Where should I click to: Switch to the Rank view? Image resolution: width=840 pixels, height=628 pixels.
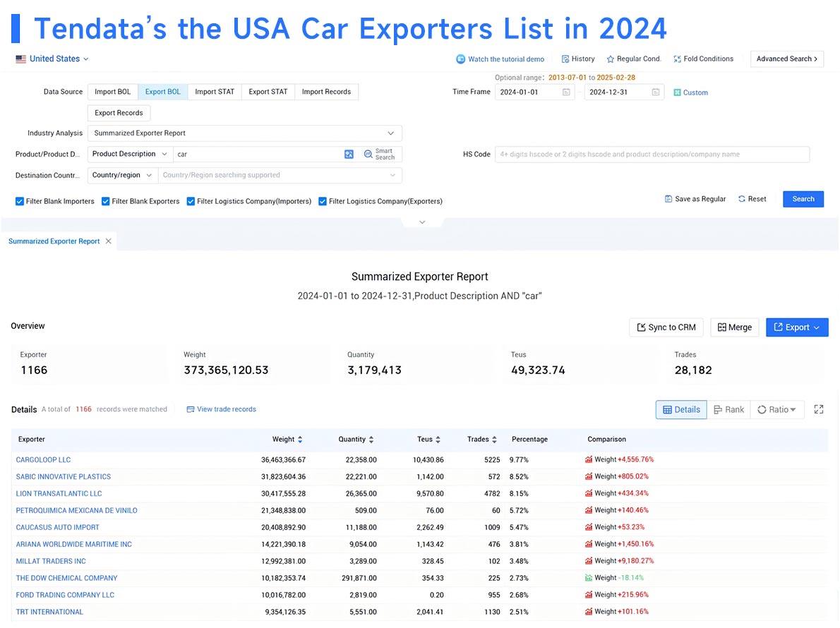click(728, 410)
